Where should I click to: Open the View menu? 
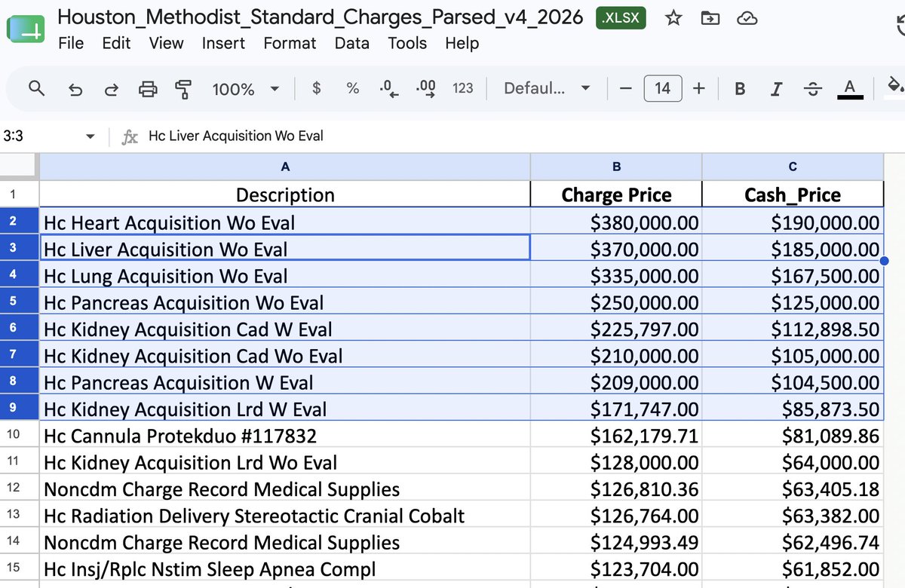point(166,43)
